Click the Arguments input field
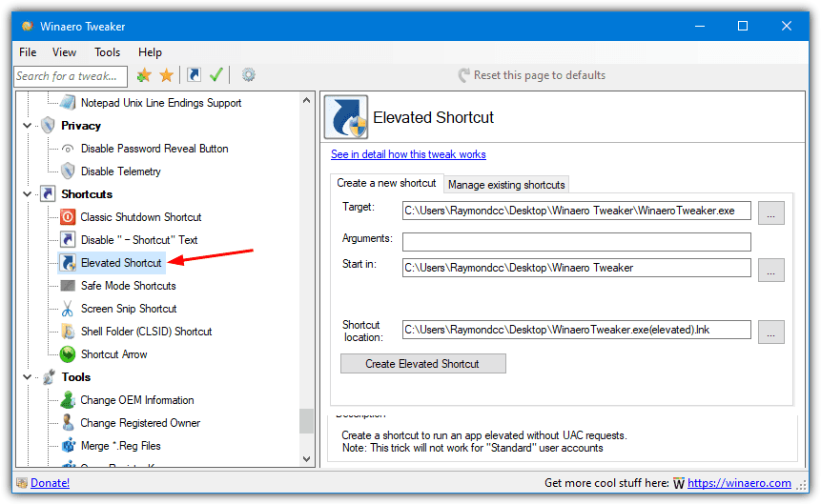This screenshot has width=821, height=504. click(x=577, y=242)
